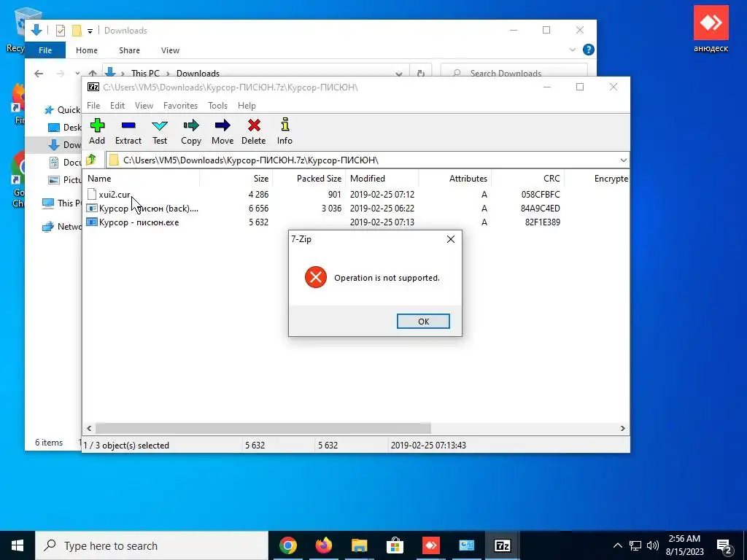This screenshot has width=747, height=560.
Task: Sort by the CRC column header
Action: 528,179
